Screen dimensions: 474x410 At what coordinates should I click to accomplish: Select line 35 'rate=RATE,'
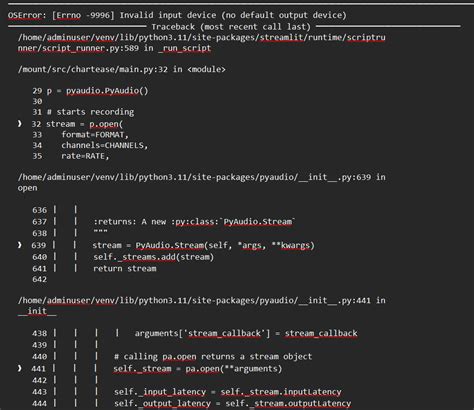tap(71, 156)
